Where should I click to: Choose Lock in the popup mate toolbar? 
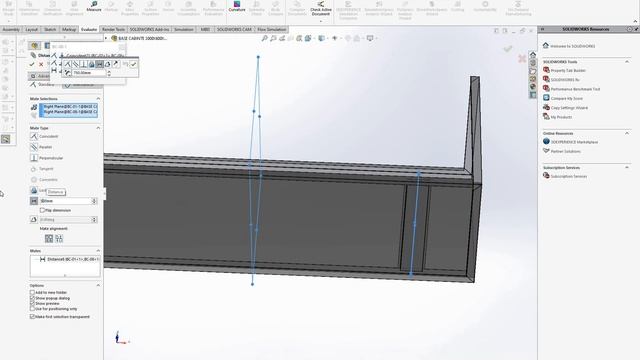coord(91,64)
